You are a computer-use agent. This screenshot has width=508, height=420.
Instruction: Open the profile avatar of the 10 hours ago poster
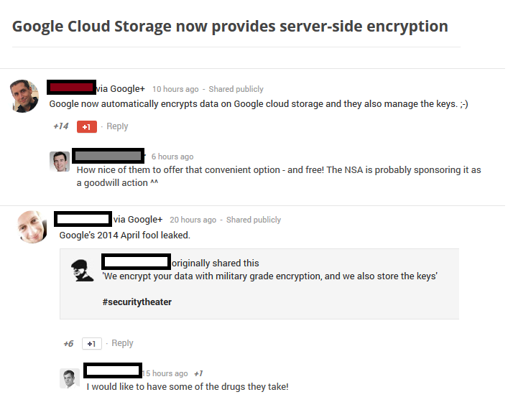pos(24,96)
